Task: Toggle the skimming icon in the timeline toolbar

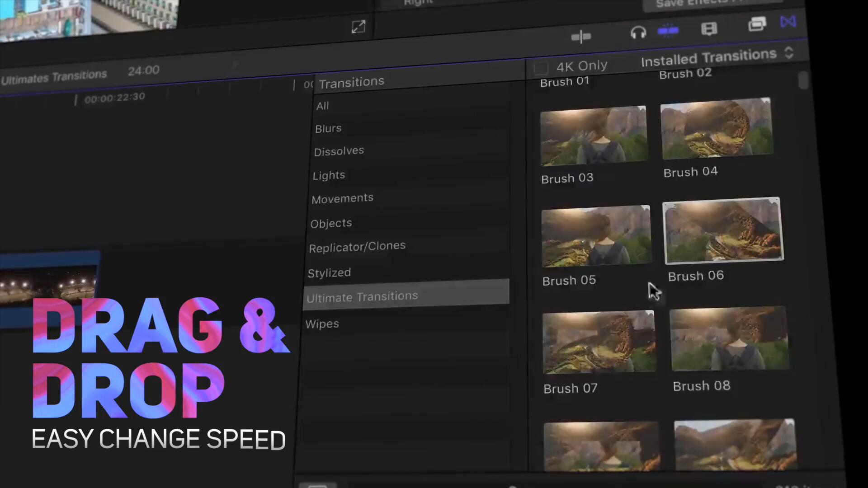Action: [x=581, y=36]
